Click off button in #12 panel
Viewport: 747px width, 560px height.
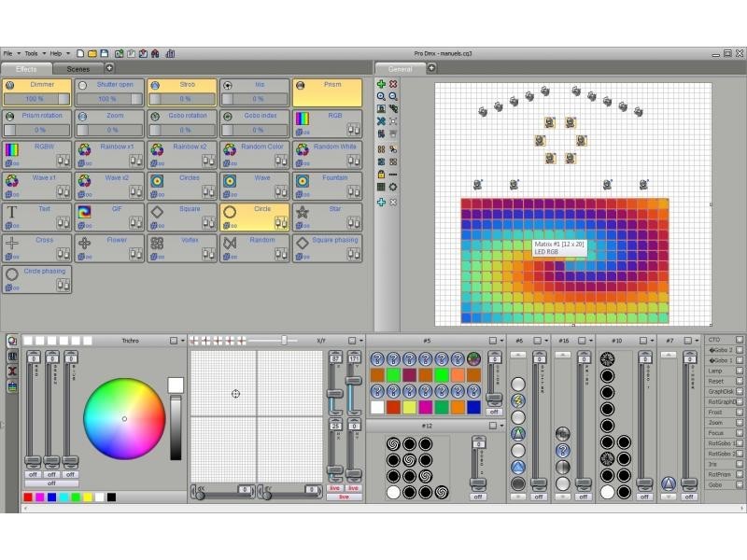[478, 497]
